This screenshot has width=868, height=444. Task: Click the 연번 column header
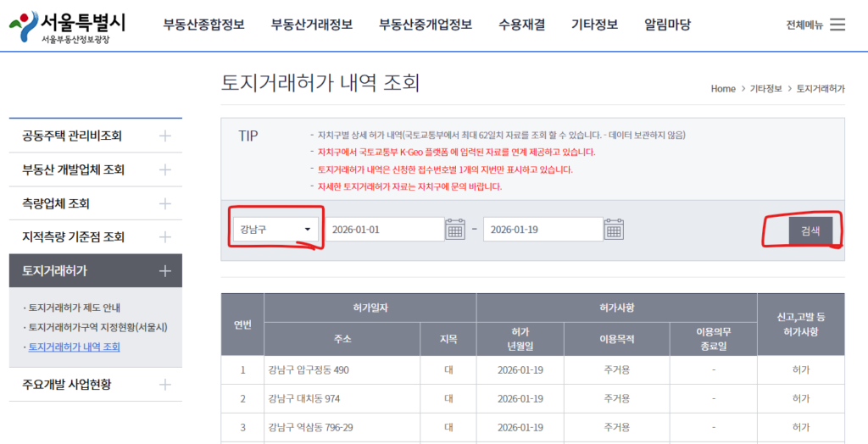(x=242, y=325)
